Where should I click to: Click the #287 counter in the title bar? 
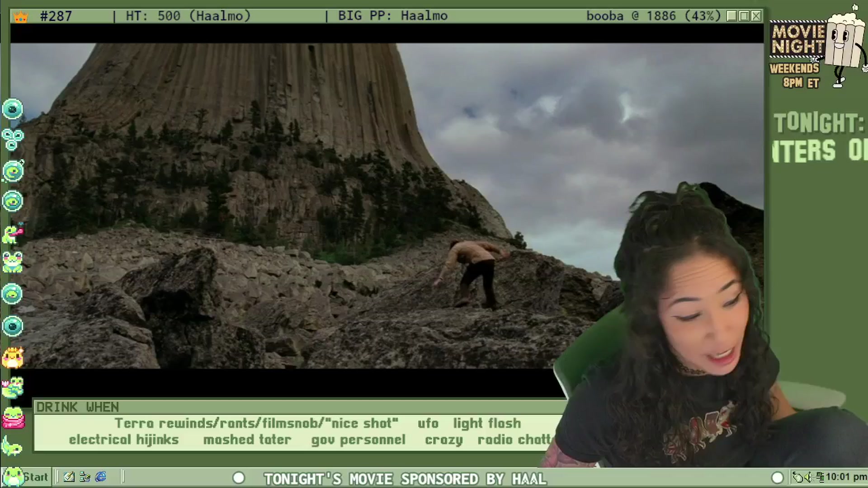tap(56, 16)
